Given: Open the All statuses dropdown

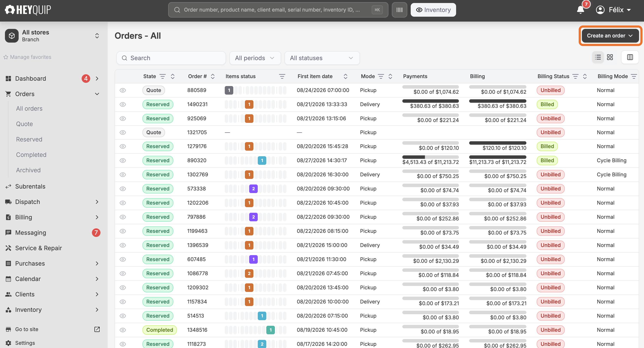Looking at the screenshot, I should click(x=322, y=58).
